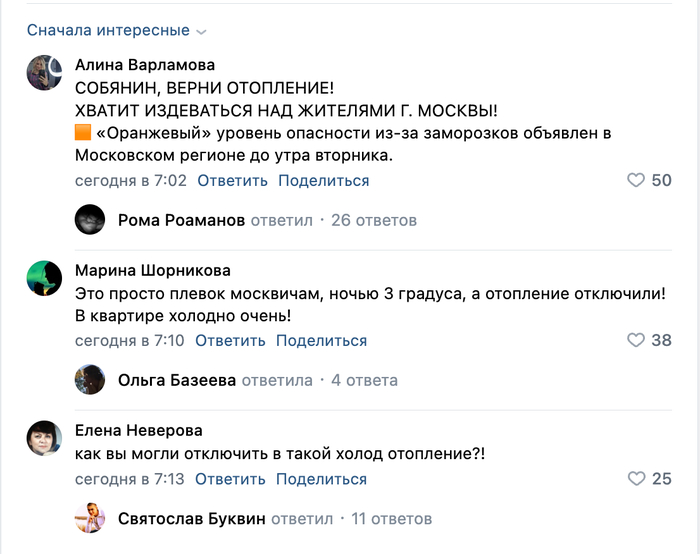Open Марина Шорникова's profile avatar
This screenshot has width=700, height=554.
pos(45,277)
